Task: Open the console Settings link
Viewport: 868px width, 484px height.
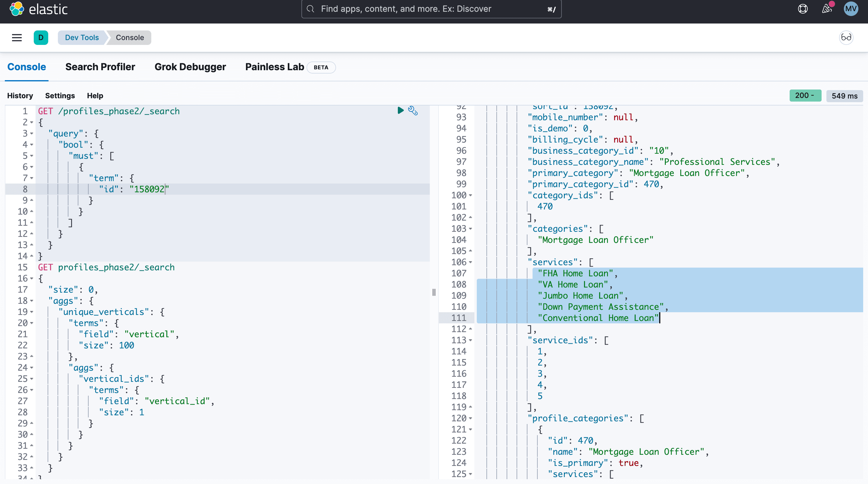Action: tap(60, 96)
